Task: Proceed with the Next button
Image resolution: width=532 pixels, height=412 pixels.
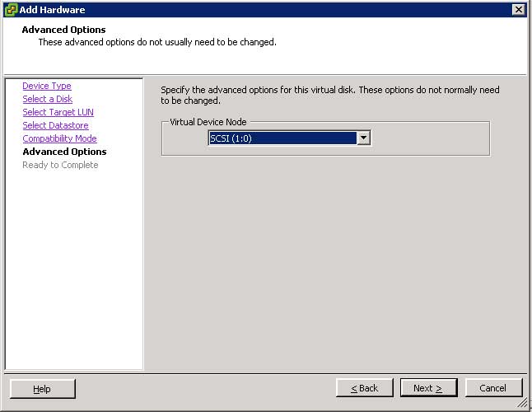Action: pyautogui.click(x=428, y=388)
